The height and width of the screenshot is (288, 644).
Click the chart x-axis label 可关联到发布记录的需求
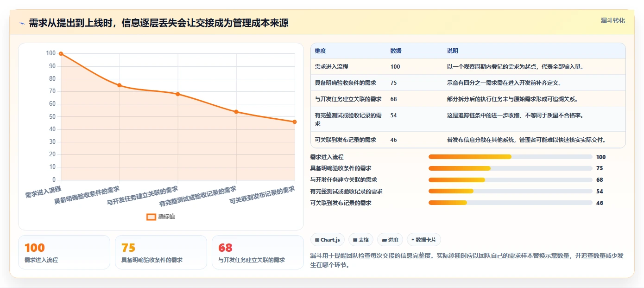point(262,195)
